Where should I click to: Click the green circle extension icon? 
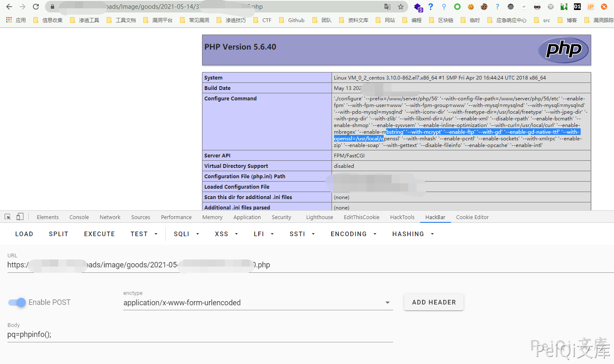pyautogui.click(x=457, y=7)
